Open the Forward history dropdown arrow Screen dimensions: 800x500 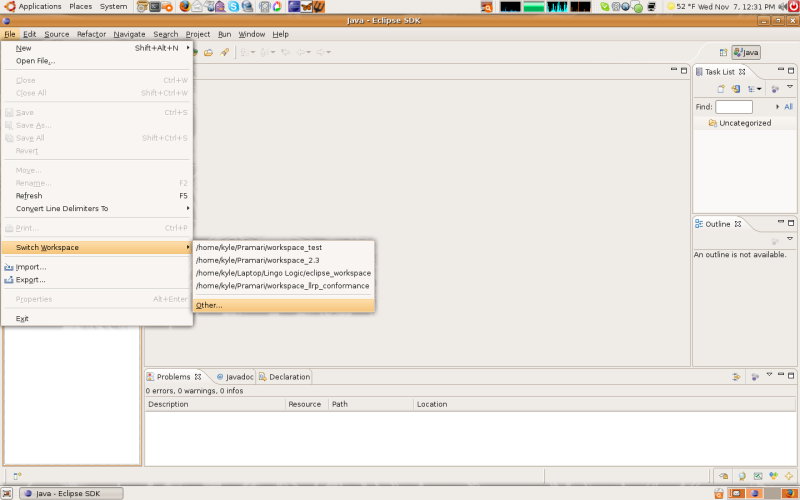[328, 52]
